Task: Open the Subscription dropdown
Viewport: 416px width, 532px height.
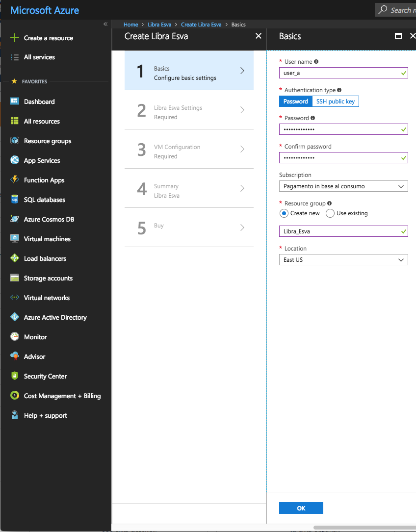Action: (343, 186)
